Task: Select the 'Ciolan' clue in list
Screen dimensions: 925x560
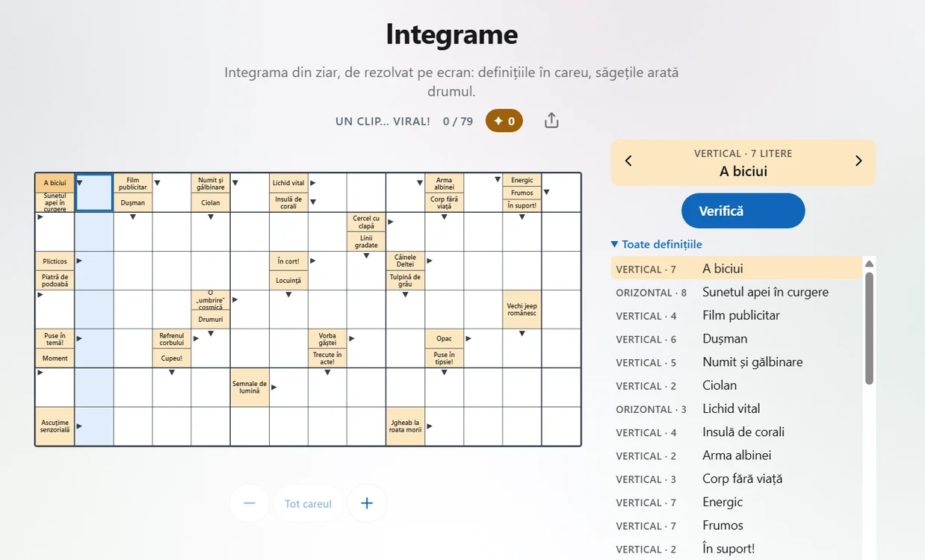Action: 737,385
